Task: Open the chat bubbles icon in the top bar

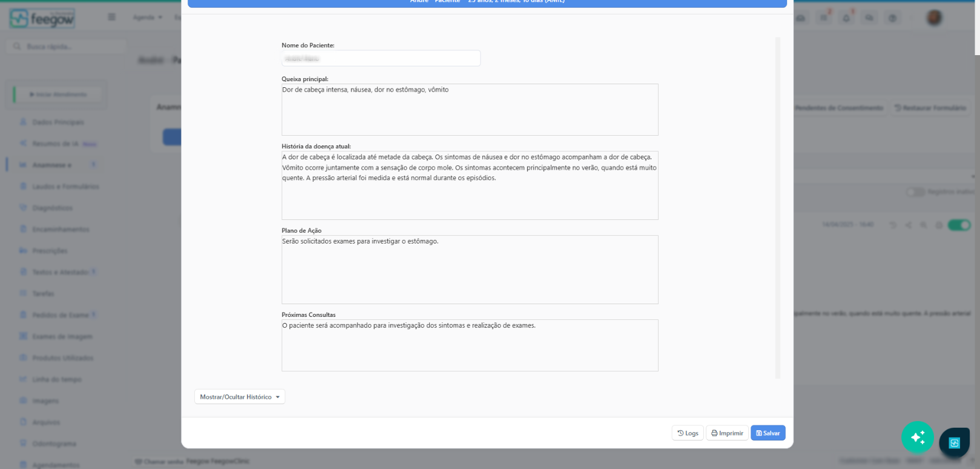Action: (x=869, y=18)
